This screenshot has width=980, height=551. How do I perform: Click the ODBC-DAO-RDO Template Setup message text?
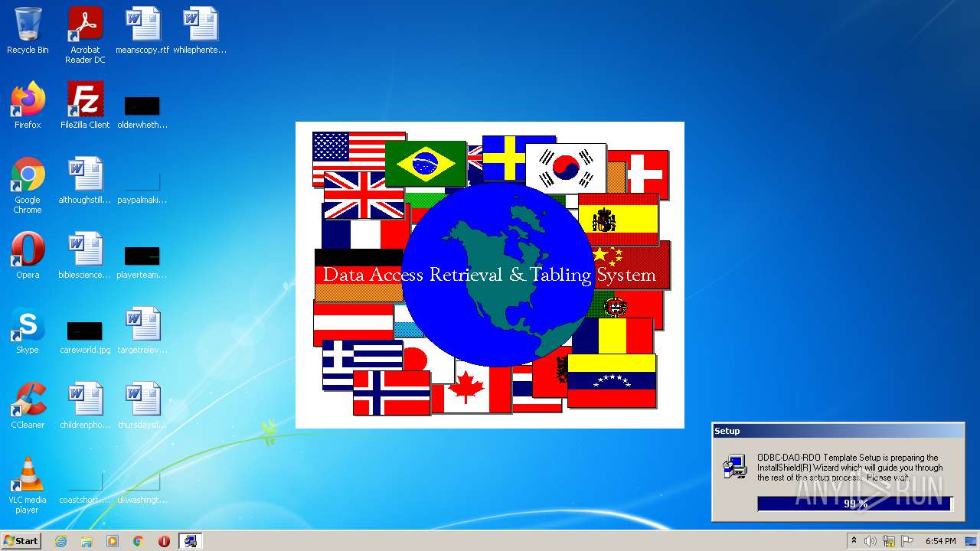point(850,468)
